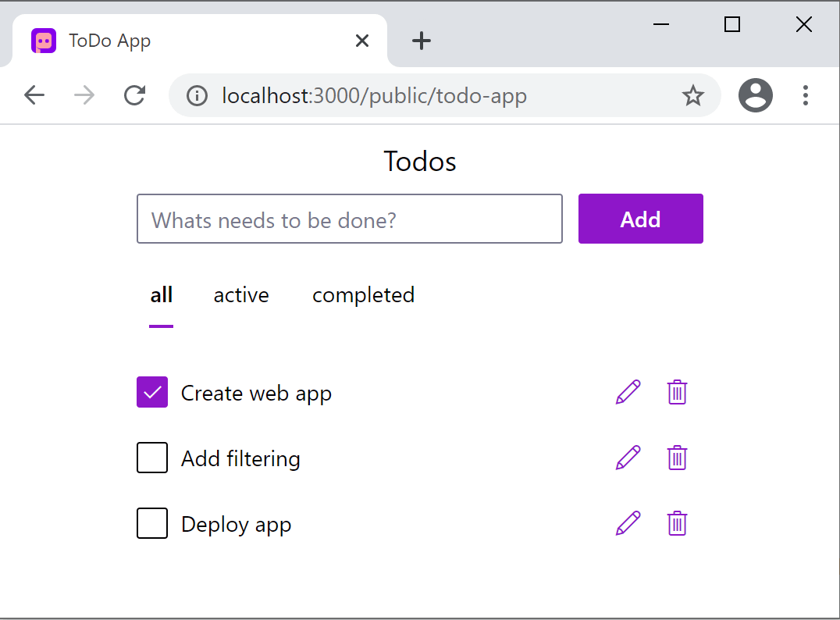Focus the 'Whats needs to be done?' field

tap(349, 219)
